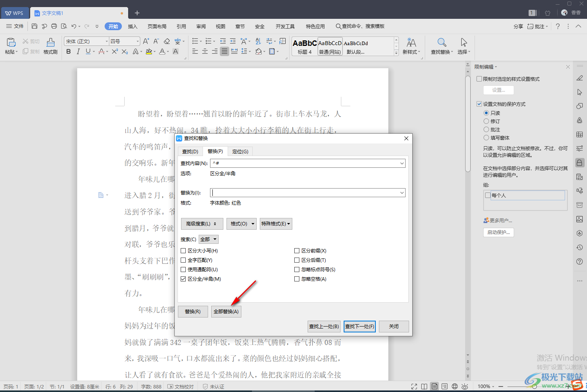The width and height of the screenshot is (587, 392).
Task: Center align the paragraph
Action: point(205,51)
